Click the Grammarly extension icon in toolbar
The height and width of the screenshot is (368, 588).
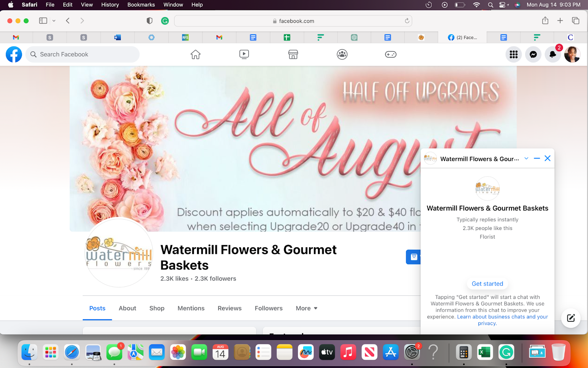point(165,21)
